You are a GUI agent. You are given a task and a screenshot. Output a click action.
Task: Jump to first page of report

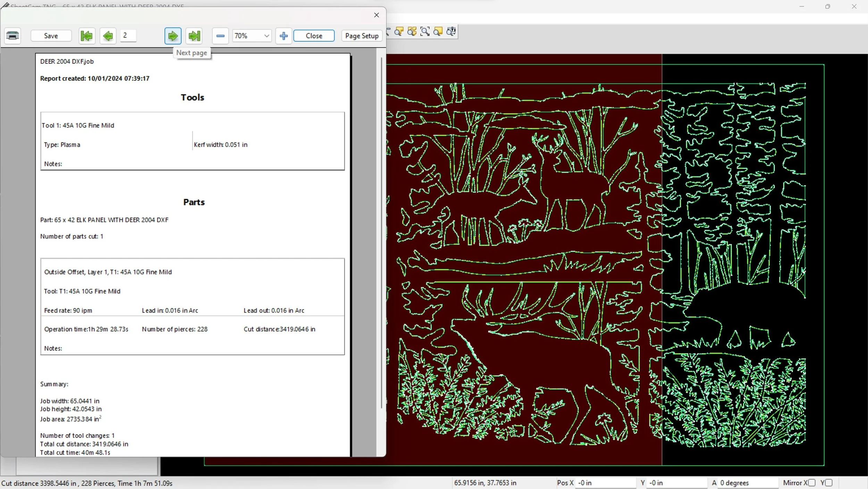coord(87,35)
